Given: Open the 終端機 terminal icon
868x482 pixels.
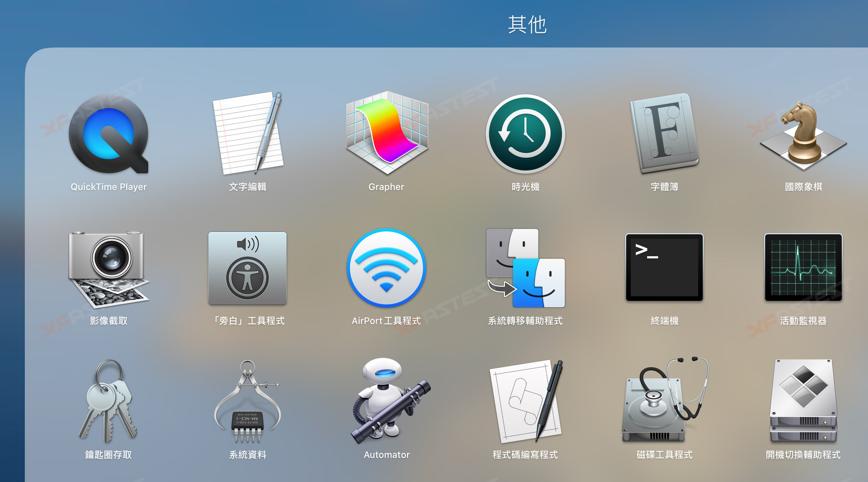Looking at the screenshot, I should click(x=664, y=267).
